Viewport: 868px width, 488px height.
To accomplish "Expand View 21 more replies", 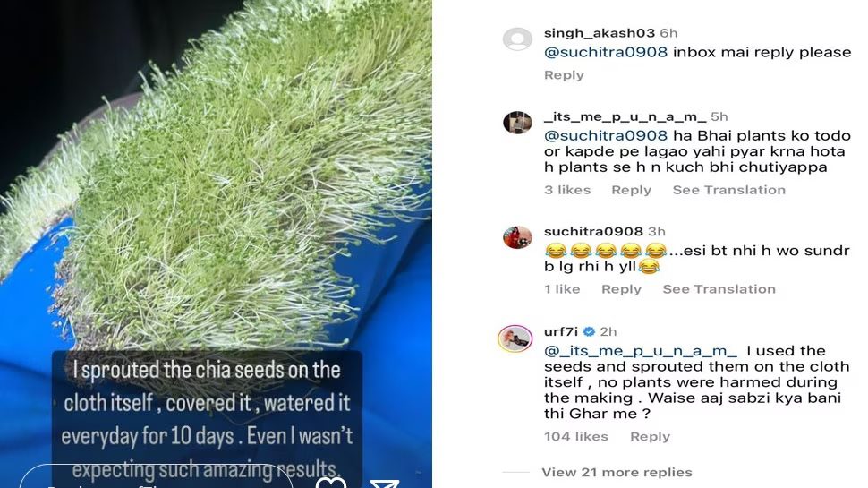I will [617, 473].
